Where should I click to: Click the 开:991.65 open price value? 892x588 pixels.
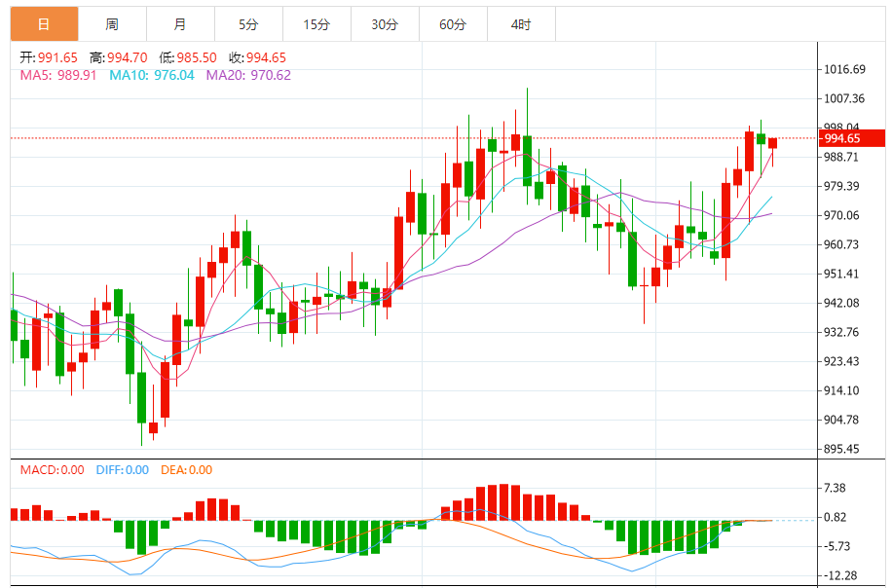tap(49, 57)
